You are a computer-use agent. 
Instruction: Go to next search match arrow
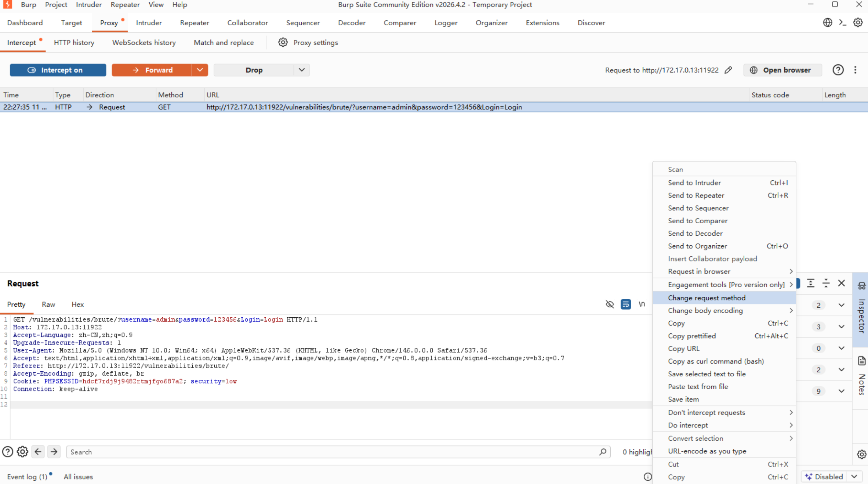tap(54, 452)
